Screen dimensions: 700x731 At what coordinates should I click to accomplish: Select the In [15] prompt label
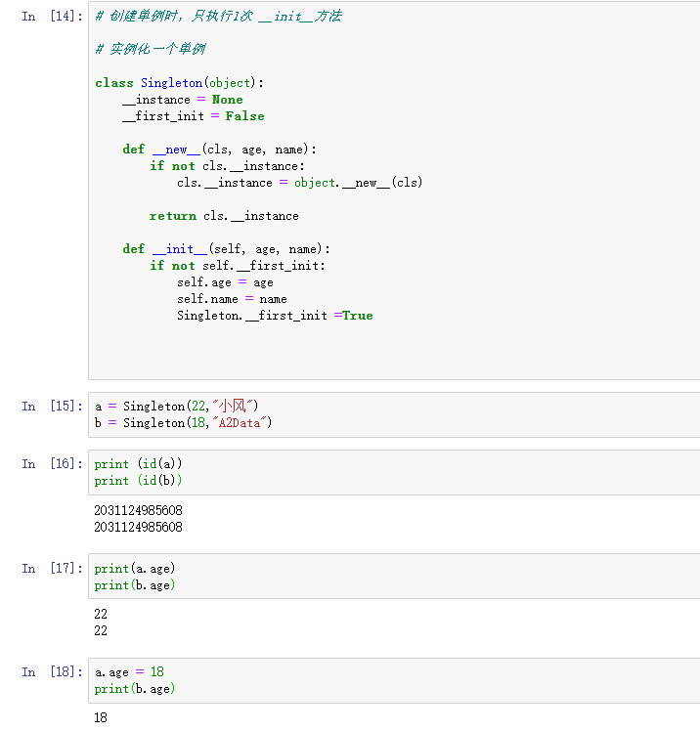[x=52, y=406]
